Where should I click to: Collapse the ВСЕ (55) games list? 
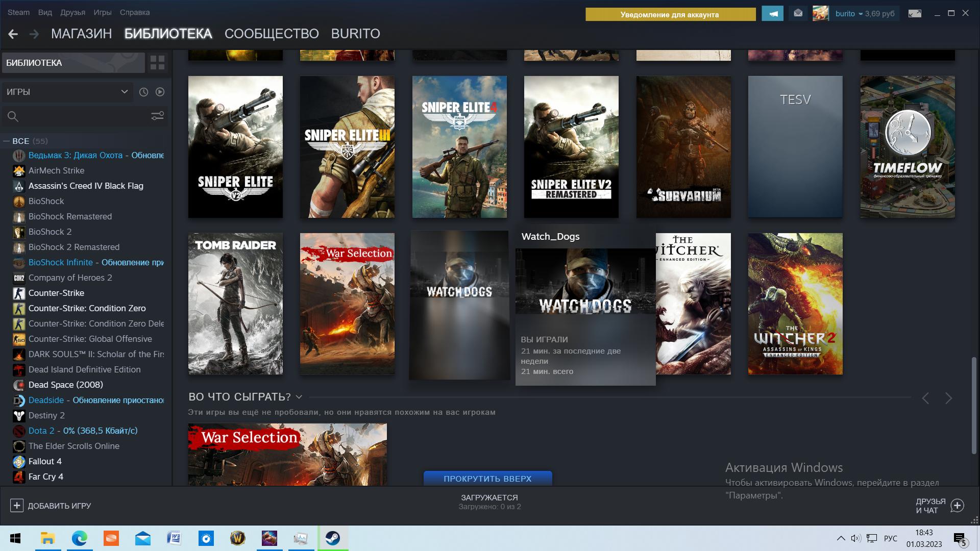click(7, 141)
